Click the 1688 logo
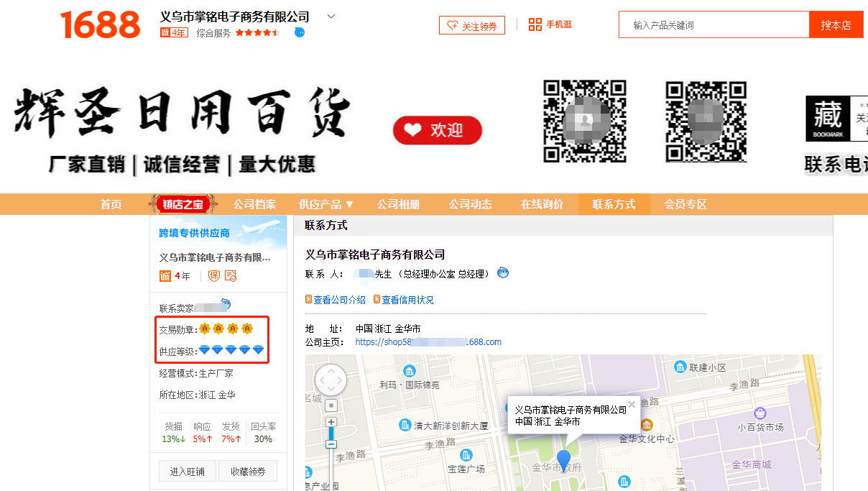 coord(101,24)
